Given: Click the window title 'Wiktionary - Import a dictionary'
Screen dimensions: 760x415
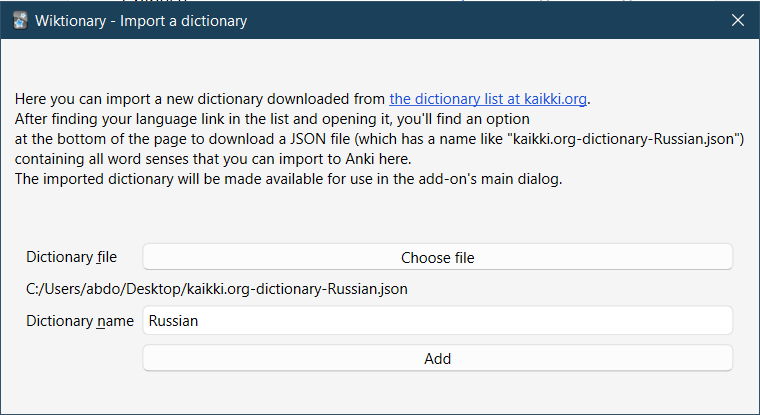Looking at the screenshot, I should [141, 20].
